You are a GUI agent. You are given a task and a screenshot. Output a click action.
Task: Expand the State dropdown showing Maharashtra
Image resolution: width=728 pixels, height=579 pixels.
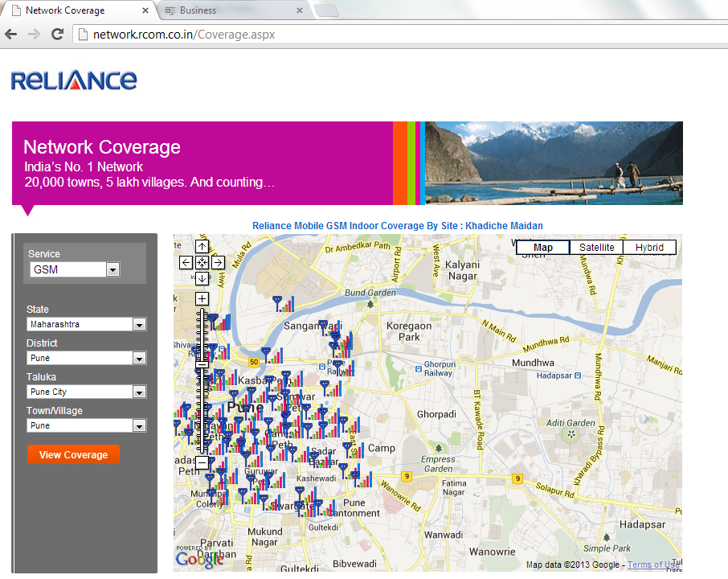pos(139,325)
